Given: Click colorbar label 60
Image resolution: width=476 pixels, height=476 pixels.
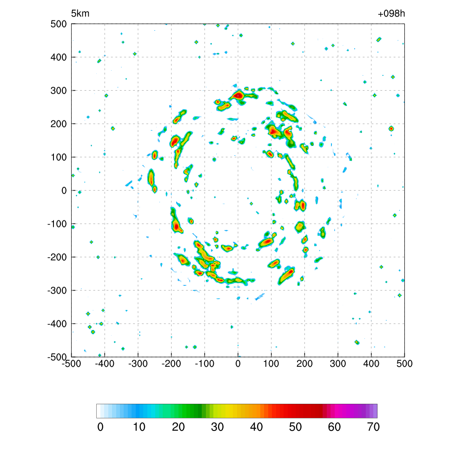Looking at the screenshot, I should pos(334,427).
